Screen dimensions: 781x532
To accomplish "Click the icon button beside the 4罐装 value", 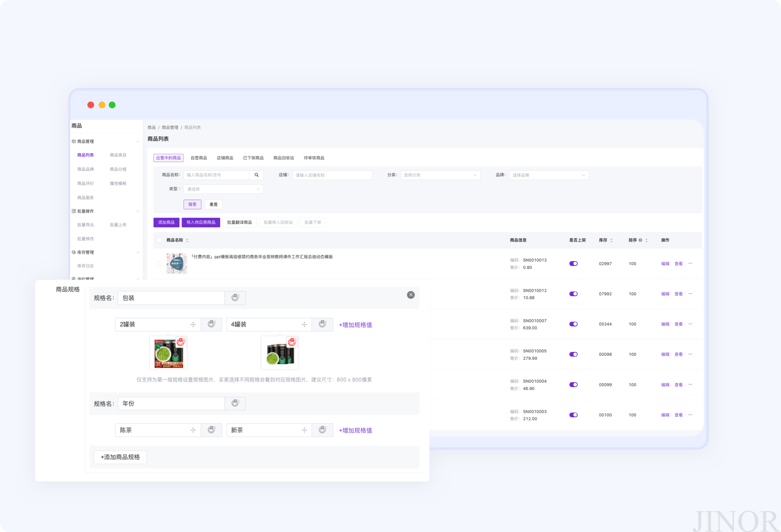I will tap(323, 324).
